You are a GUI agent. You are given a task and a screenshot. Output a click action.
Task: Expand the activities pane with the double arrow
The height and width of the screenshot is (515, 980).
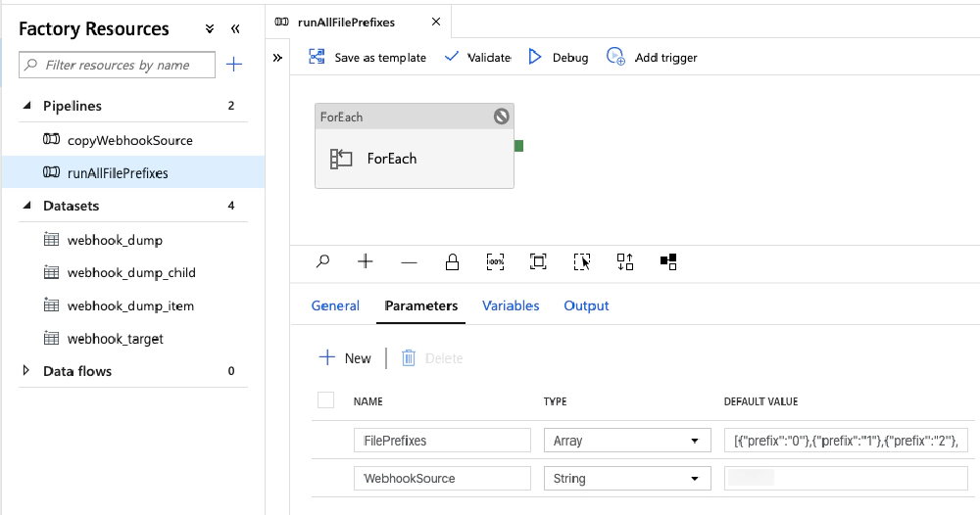pos(277,58)
